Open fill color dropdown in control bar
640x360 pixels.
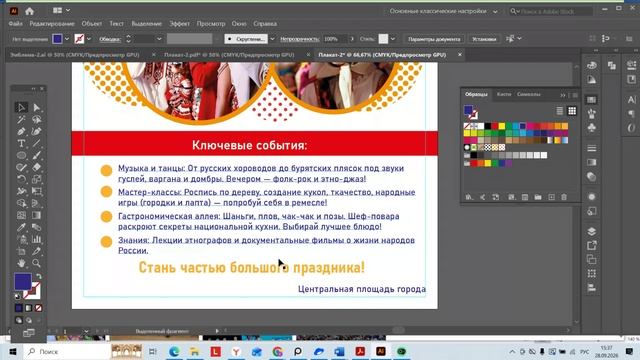pos(67,39)
